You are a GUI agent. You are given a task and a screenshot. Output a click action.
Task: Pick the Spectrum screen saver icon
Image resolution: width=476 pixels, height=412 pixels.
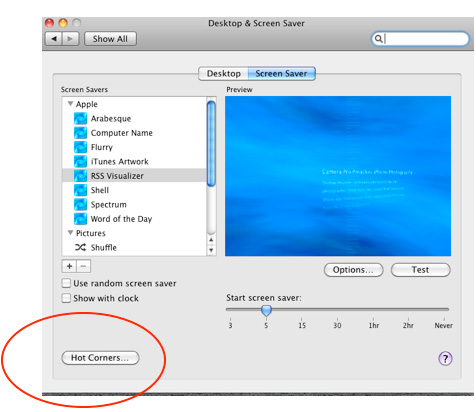80,204
